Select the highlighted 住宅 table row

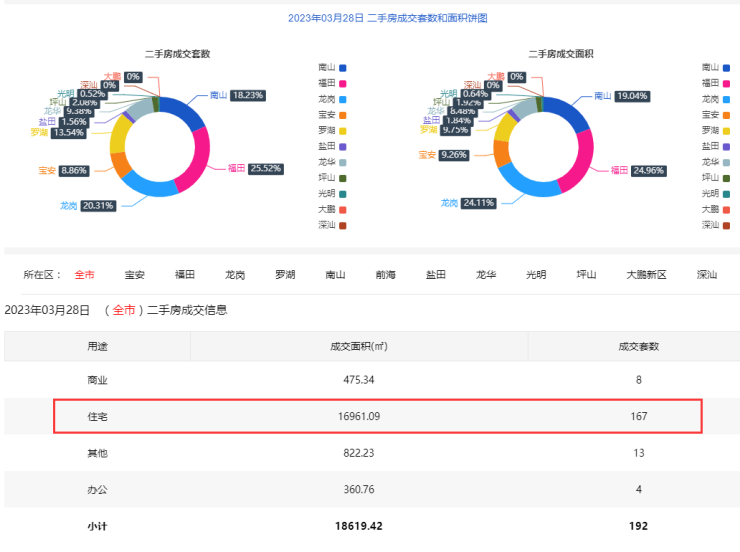378,416
